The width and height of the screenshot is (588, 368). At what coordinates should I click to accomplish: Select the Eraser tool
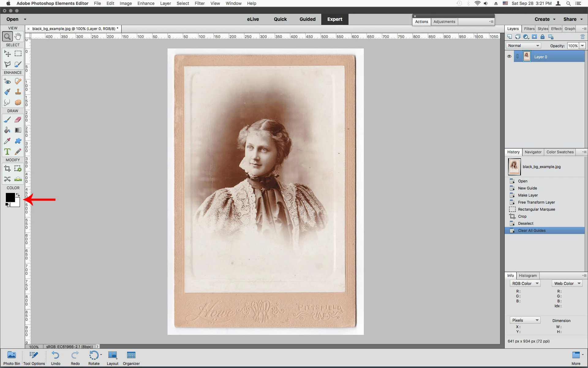pos(18,120)
